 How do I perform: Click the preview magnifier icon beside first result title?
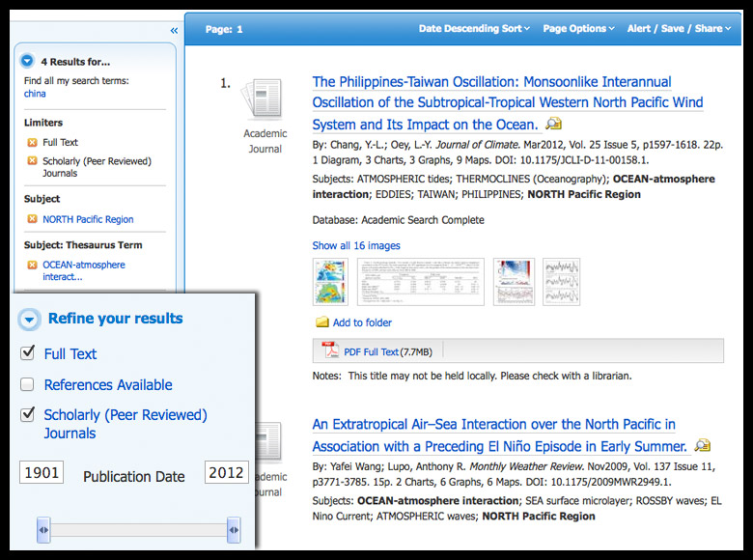[x=553, y=125]
